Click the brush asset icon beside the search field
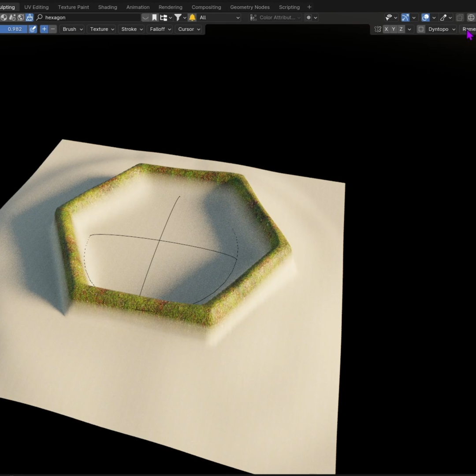The width and height of the screenshot is (476, 476). [30, 17]
